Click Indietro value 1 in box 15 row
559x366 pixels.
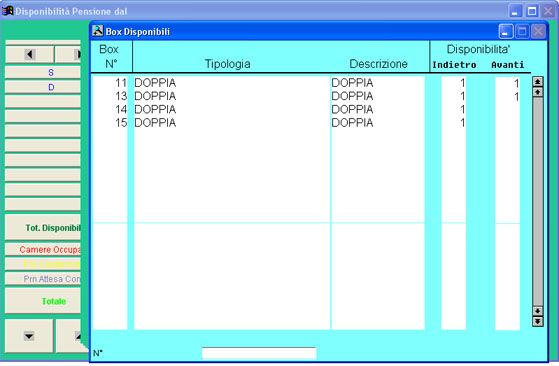point(462,123)
